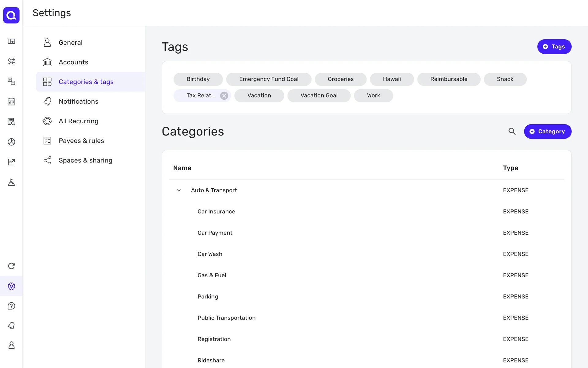Click the refresh sync icon

11,266
